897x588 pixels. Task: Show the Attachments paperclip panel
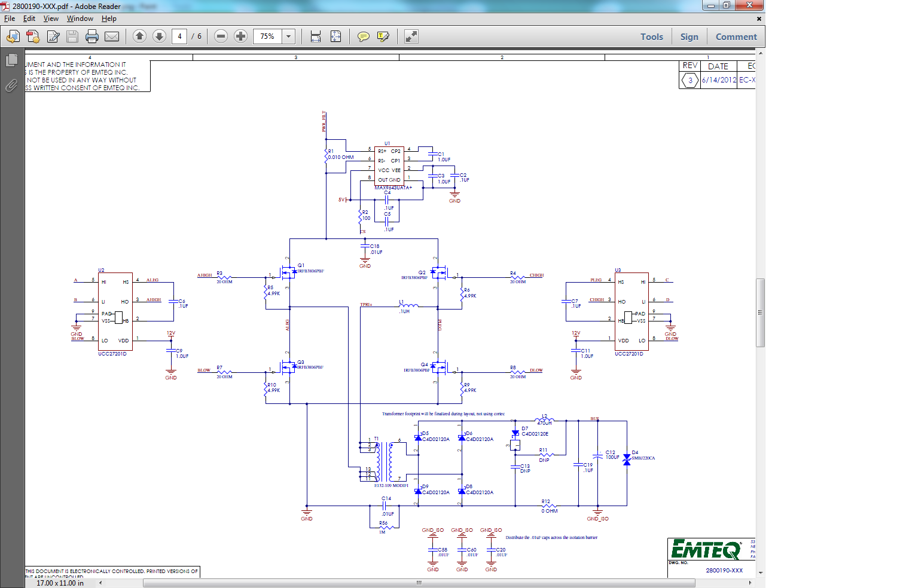pyautogui.click(x=11, y=85)
